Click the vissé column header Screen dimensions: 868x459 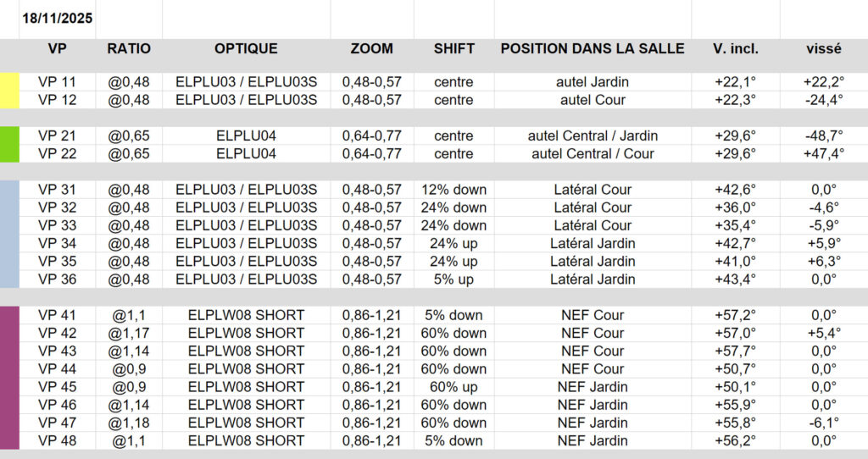(x=823, y=49)
